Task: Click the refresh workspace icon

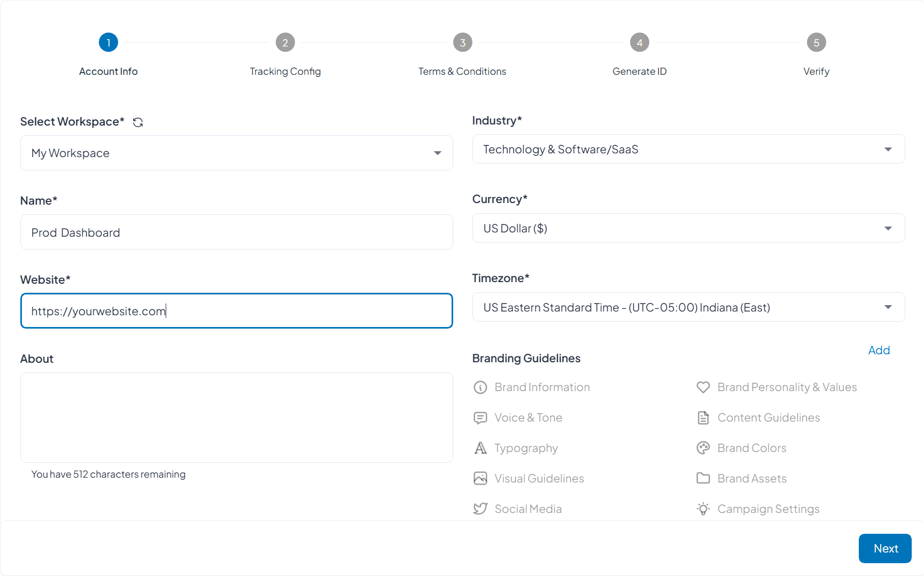Action: pos(138,122)
